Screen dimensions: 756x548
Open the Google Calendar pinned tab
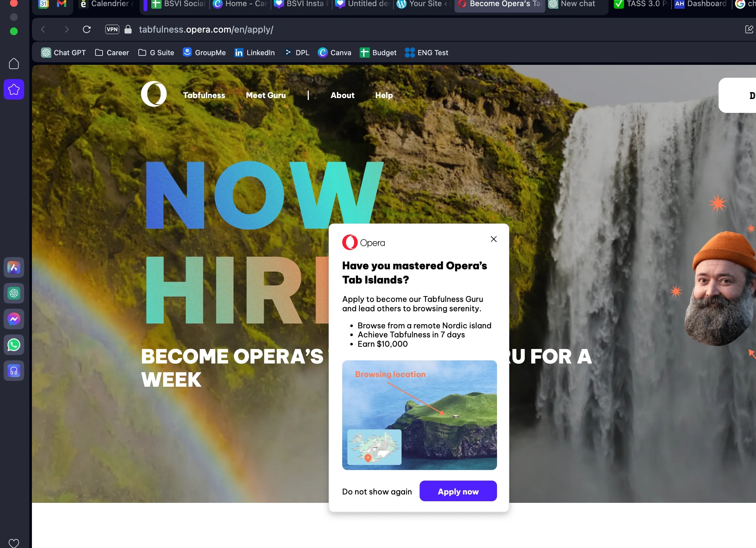point(44,4)
